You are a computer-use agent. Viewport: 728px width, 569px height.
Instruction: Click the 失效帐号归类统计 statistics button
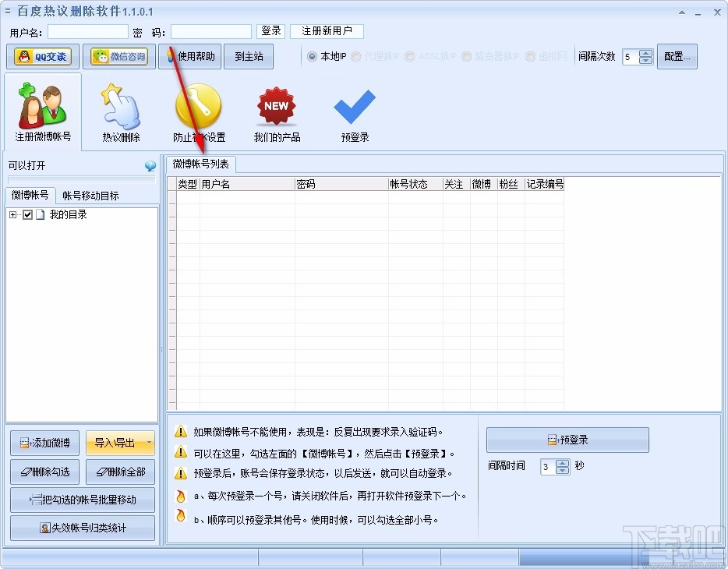point(82,528)
